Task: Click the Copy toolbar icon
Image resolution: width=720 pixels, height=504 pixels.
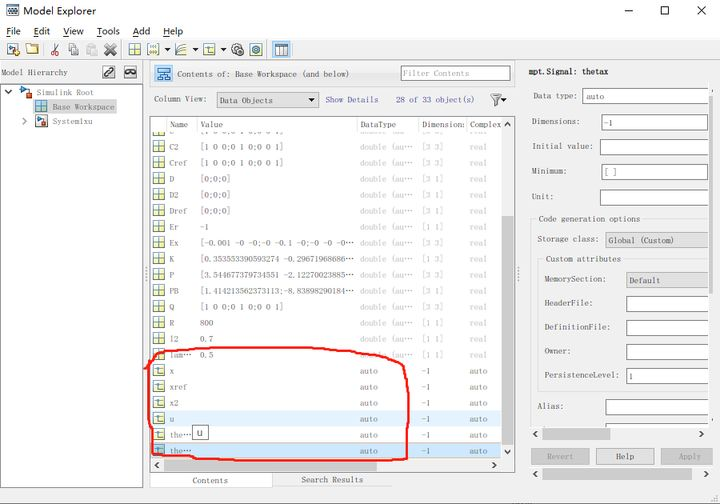Action: [x=73, y=50]
